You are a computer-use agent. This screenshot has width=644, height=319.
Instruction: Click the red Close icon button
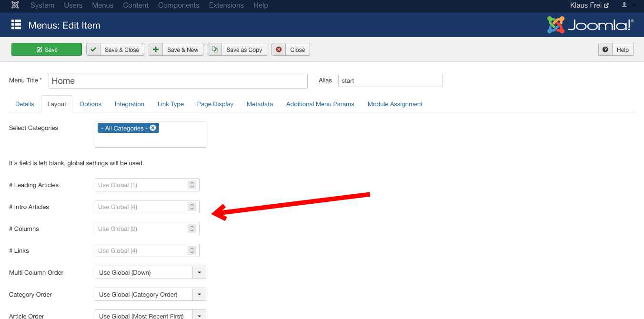coord(279,50)
